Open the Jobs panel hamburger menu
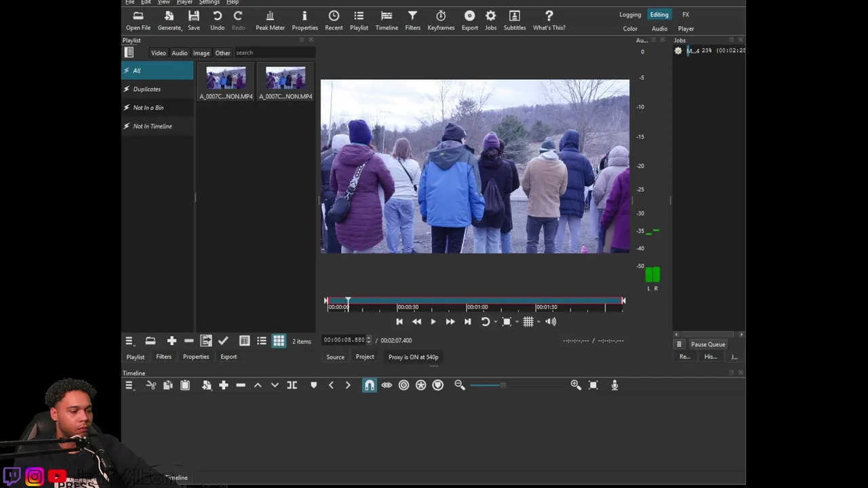 679,344
